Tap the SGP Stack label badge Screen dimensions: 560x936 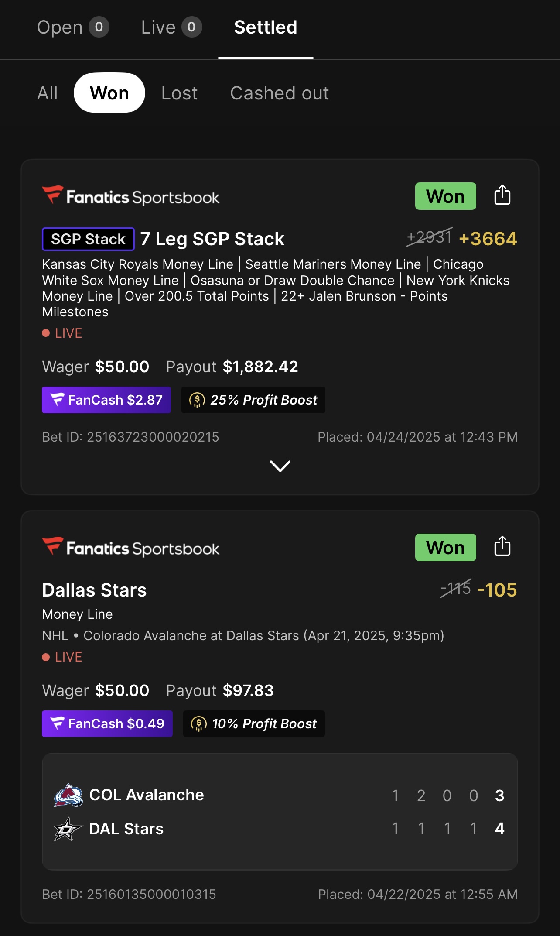tap(88, 239)
